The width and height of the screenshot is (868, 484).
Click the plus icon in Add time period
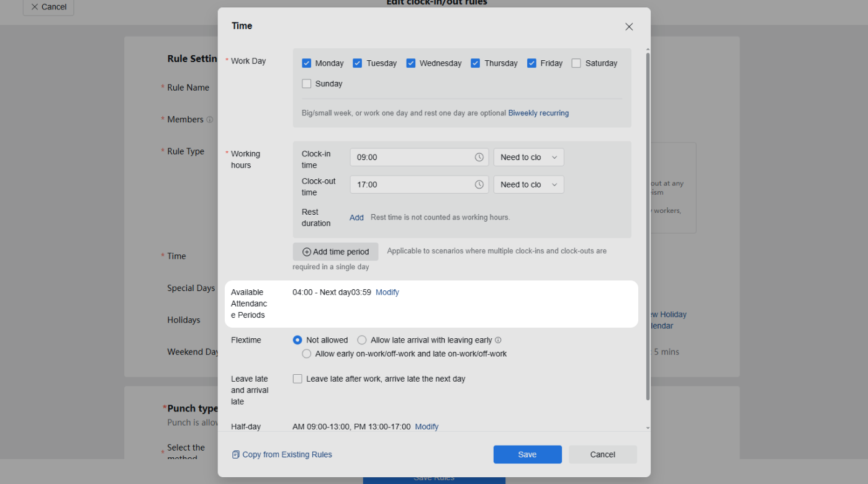pyautogui.click(x=307, y=252)
